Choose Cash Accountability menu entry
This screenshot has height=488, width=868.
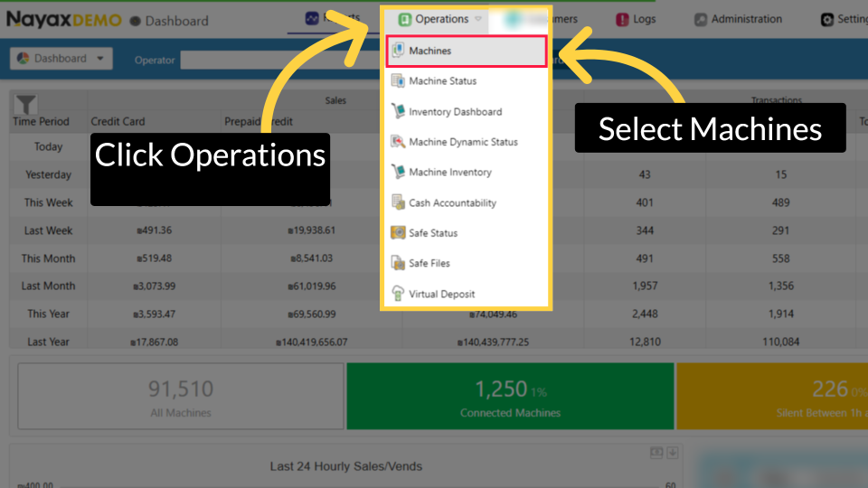[x=467, y=203]
